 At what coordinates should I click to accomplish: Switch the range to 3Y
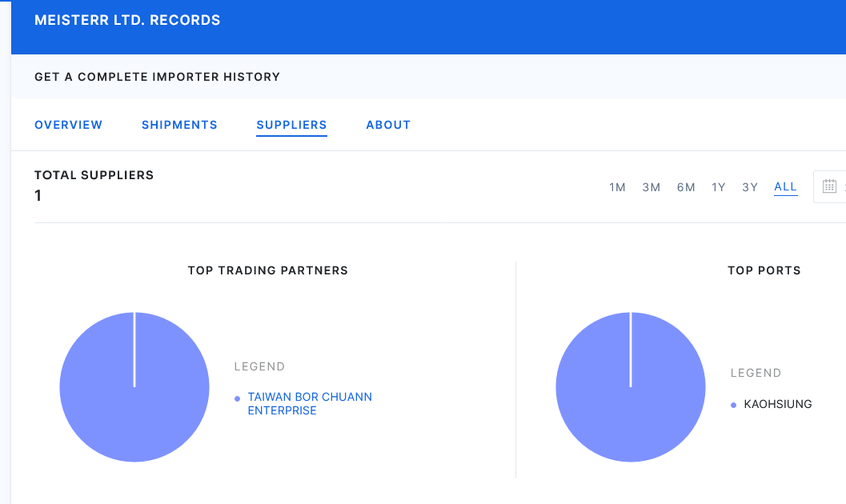coord(750,187)
